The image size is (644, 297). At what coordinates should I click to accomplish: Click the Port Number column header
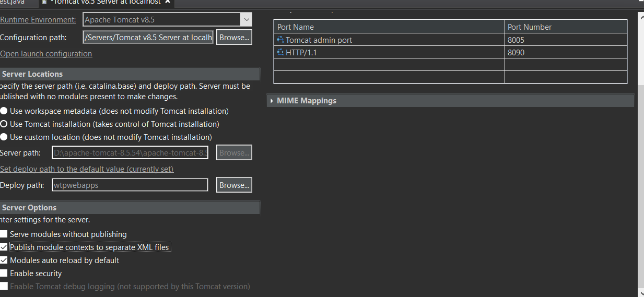(566, 27)
